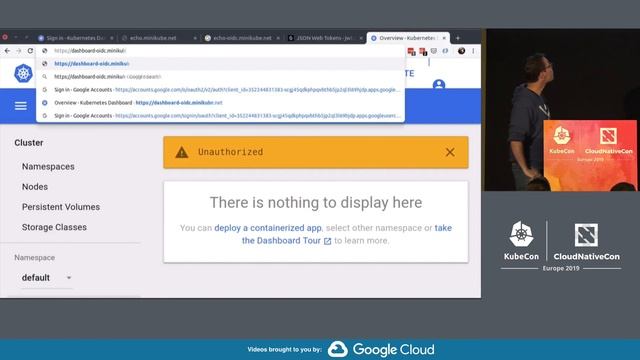Follow the 'deploy a containerized app' link
The height and width of the screenshot is (360, 640).
point(268,228)
